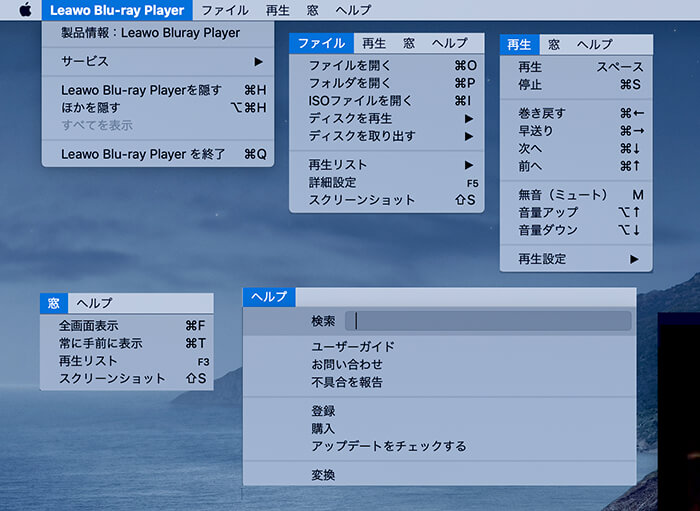Select ファイルを開く
The height and width of the screenshot is (511, 700).
[387, 66]
